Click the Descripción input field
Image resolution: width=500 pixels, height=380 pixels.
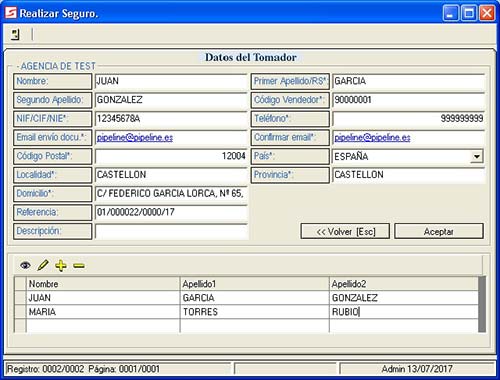(x=171, y=231)
